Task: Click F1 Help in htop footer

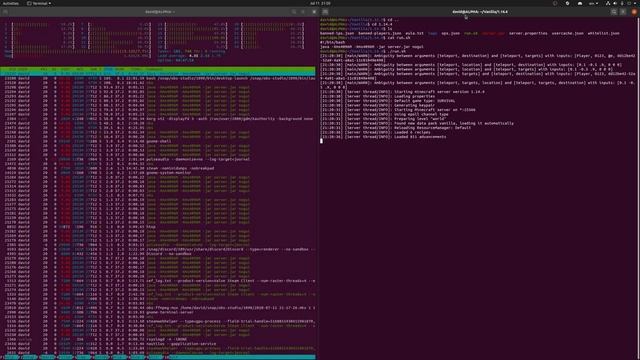Action: (9, 357)
